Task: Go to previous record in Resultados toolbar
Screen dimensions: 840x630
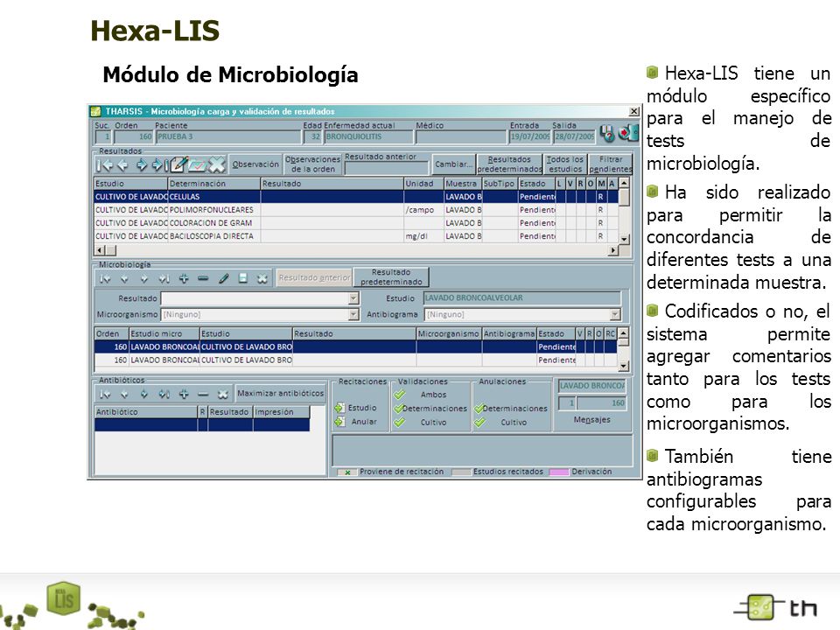Action: (122, 165)
